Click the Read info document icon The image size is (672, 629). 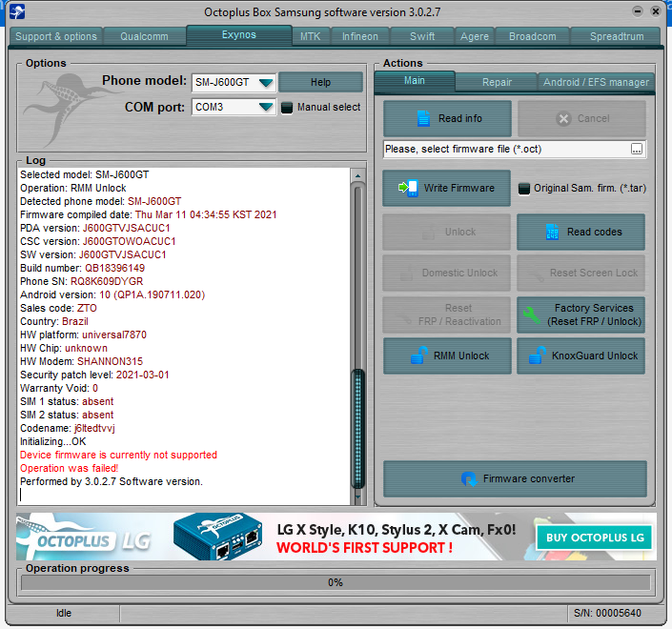423,119
